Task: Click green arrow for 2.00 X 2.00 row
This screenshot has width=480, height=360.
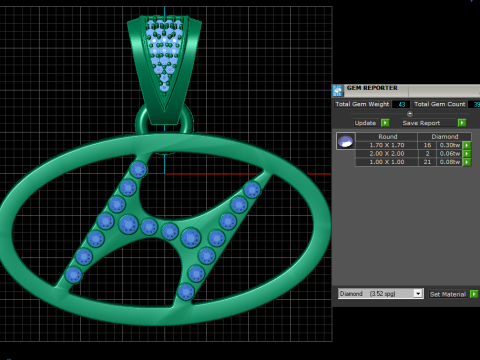Action: 467,154
